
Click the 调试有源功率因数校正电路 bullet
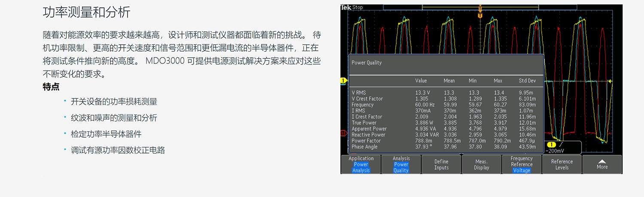[118, 151]
